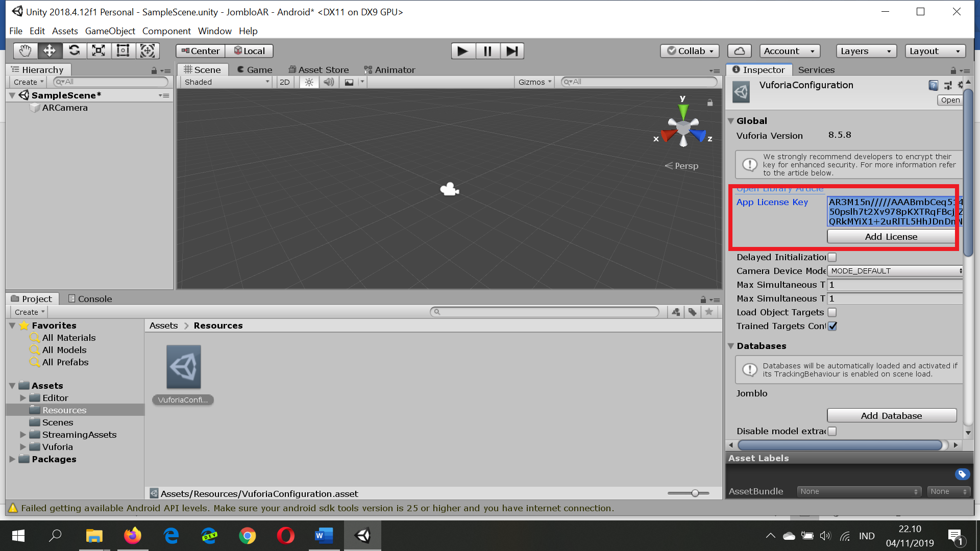Toggle Center pivot mode button

click(x=201, y=51)
